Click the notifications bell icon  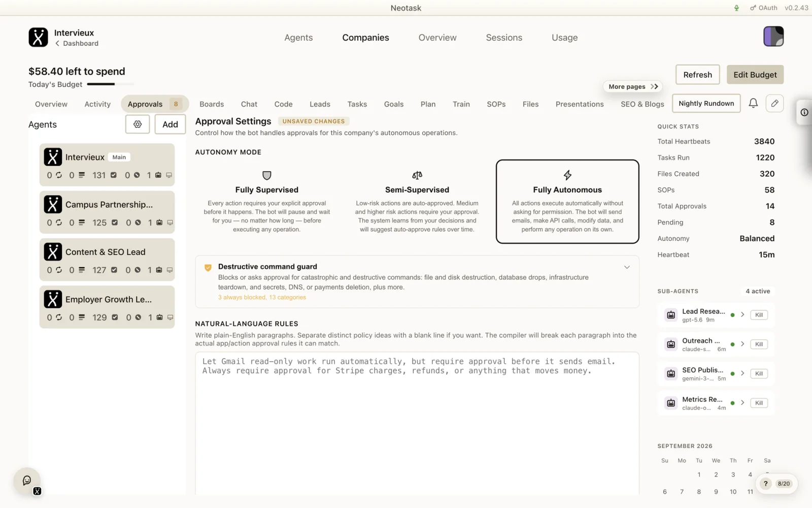tap(753, 104)
